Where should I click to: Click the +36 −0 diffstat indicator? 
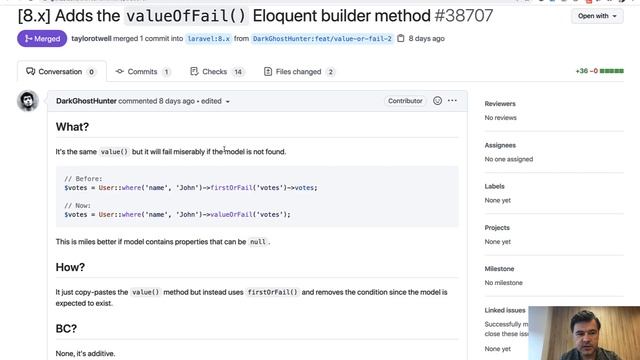pos(599,71)
